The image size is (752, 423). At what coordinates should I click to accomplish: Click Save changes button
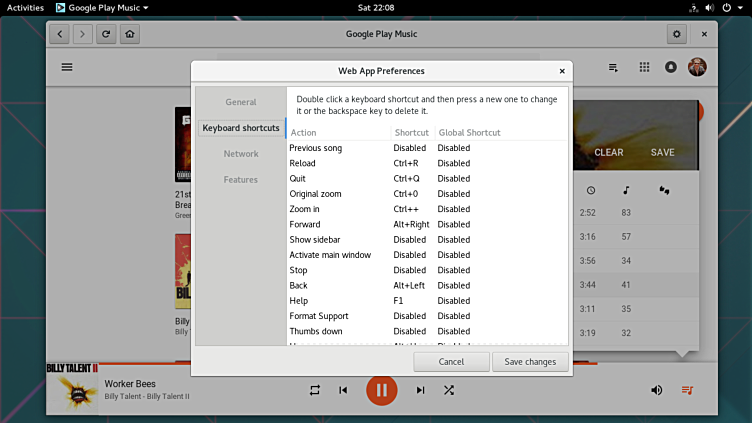(x=531, y=361)
